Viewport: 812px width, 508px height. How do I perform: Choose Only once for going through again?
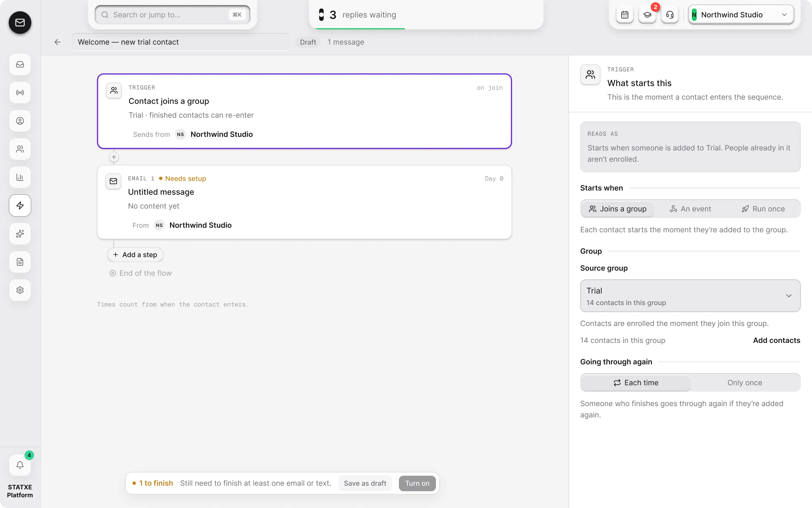tap(745, 383)
